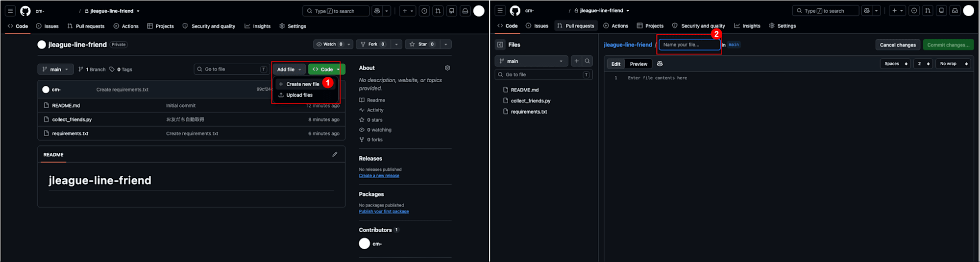Open repository About settings gear
The width and height of the screenshot is (980, 262).
tap(447, 68)
